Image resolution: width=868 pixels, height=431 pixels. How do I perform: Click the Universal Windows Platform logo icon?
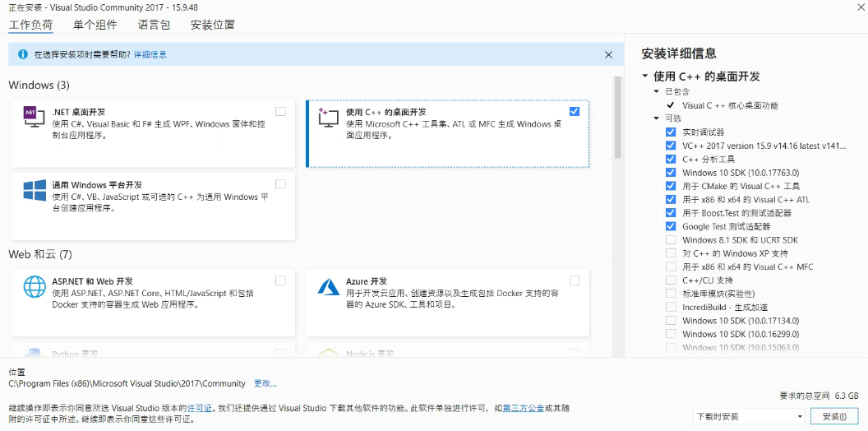pos(35,189)
